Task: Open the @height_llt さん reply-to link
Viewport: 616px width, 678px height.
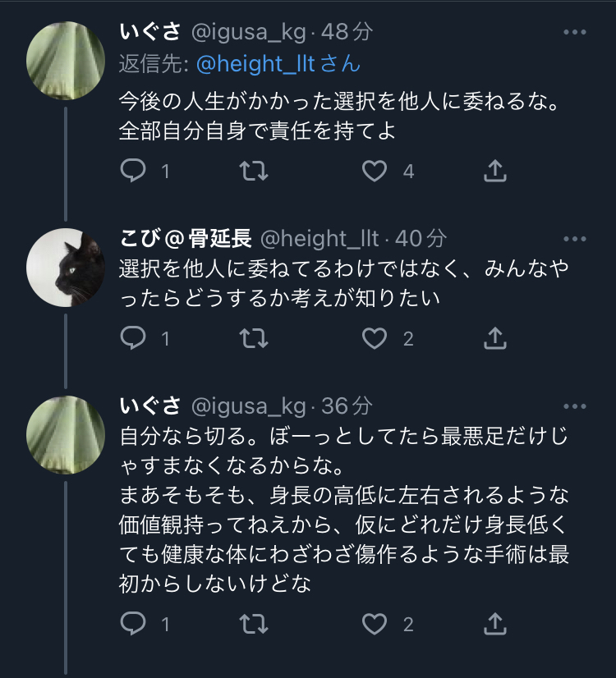Action: coord(278,64)
